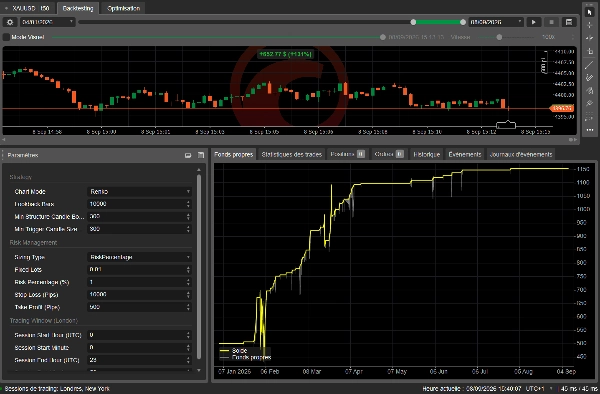Select the third tool below the crosshair
Screen dimensions: 600x394
pos(589,38)
